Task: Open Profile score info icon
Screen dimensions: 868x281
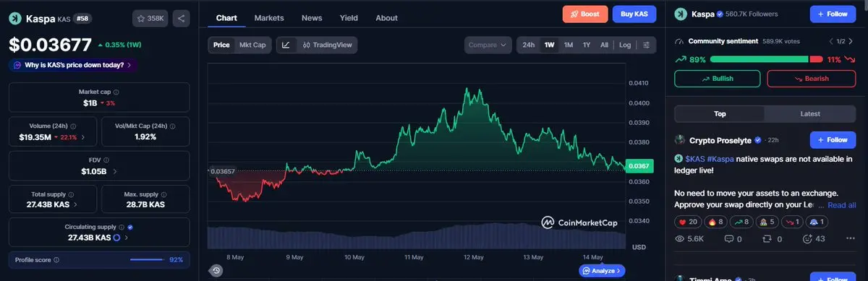Action: tap(56, 259)
